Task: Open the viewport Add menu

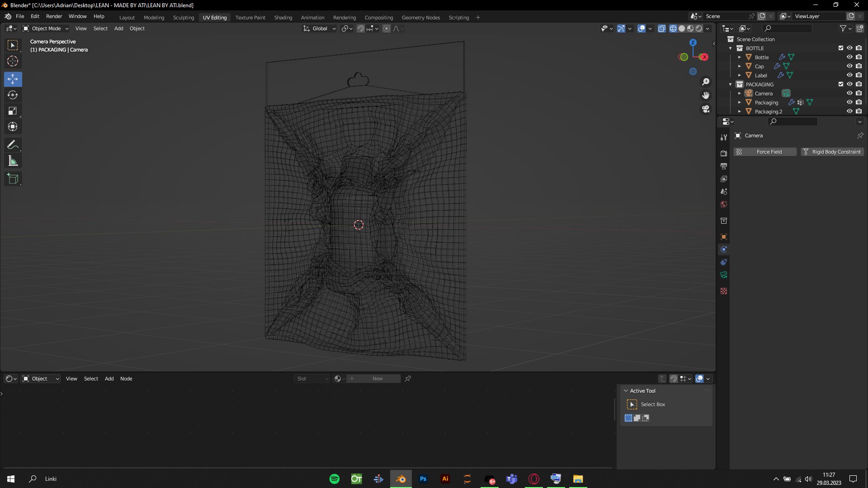Action: click(x=118, y=28)
